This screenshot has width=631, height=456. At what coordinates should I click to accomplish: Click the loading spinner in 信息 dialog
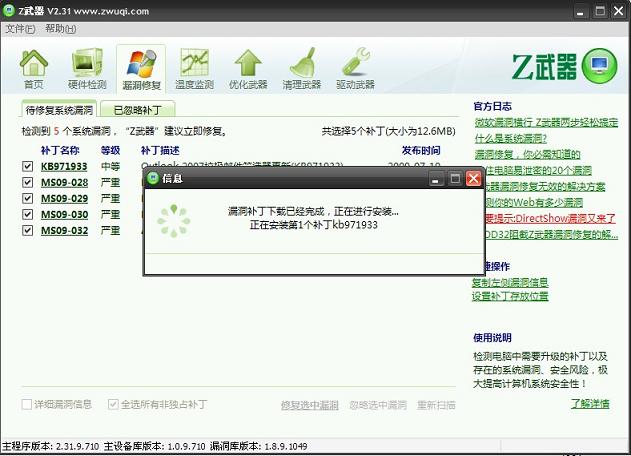tap(174, 221)
